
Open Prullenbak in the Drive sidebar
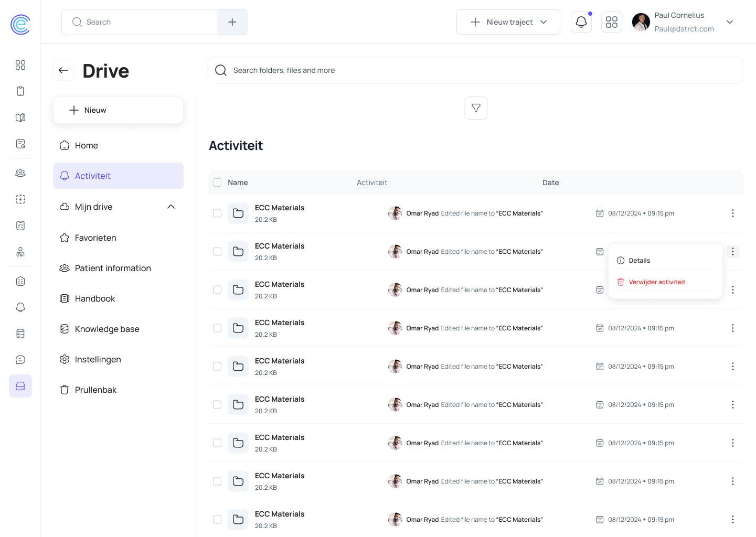click(x=95, y=390)
